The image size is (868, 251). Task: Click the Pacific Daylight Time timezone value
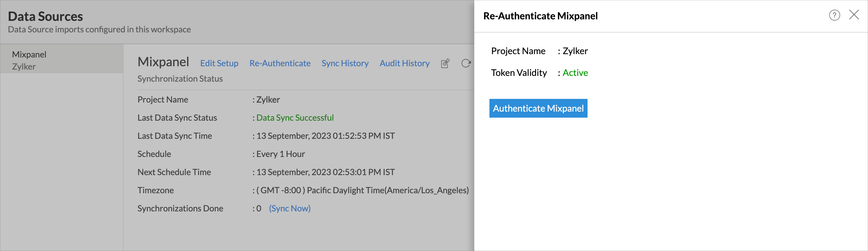tap(362, 191)
